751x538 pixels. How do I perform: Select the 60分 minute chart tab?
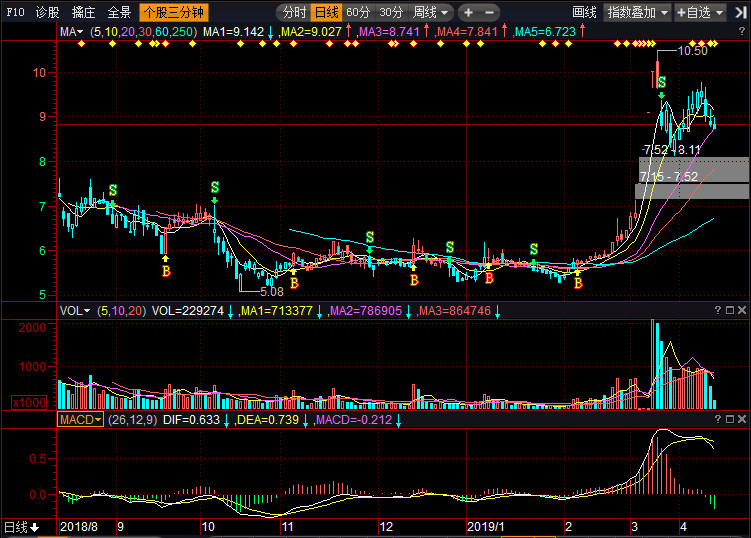tap(358, 13)
